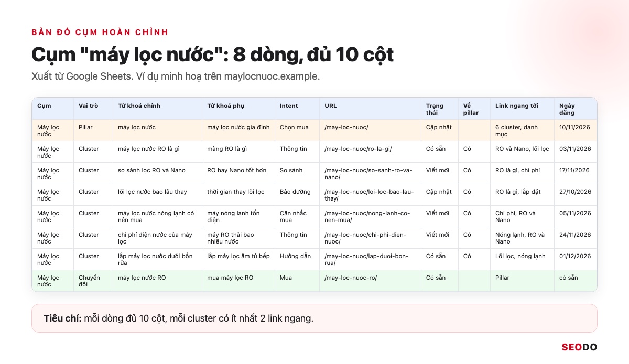This screenshot has height=364, width=629.
Task: Click the URL '/may-loc-nuoc/'
Action: coord(346,127)
